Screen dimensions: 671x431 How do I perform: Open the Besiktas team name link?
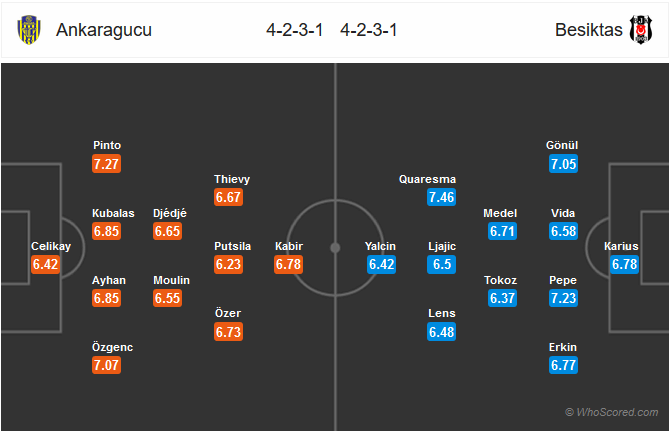[588, 30]
